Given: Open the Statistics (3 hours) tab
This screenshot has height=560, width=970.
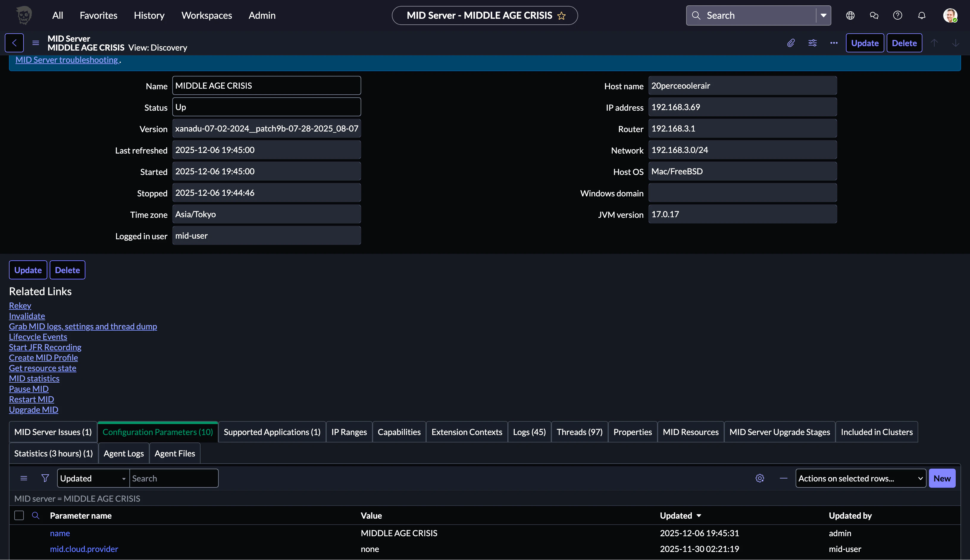Looking at the screenshot, I should (54, 453).
